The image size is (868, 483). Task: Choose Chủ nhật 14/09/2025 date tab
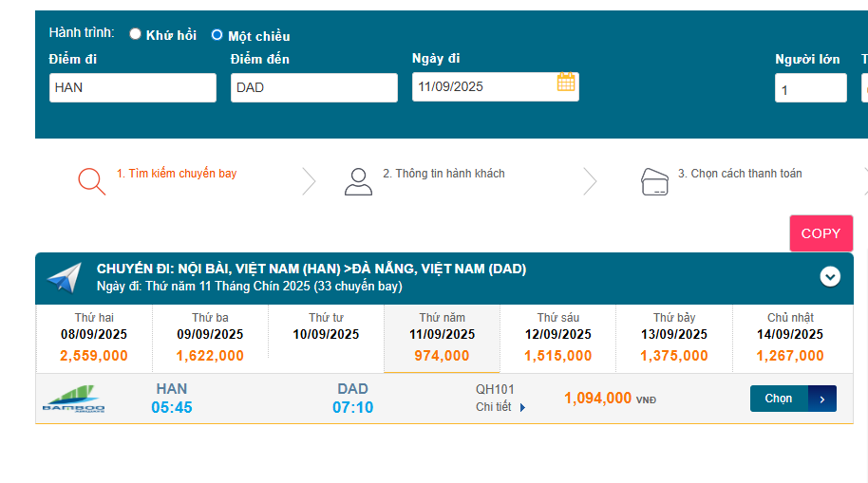click(790, 338)
